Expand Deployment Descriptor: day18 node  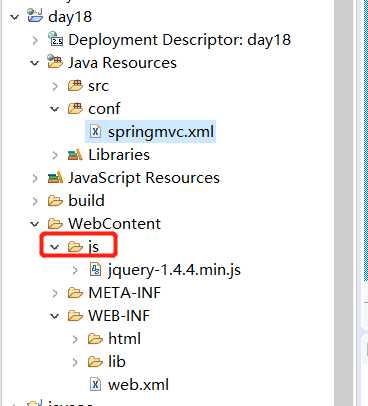coord(35,40)
